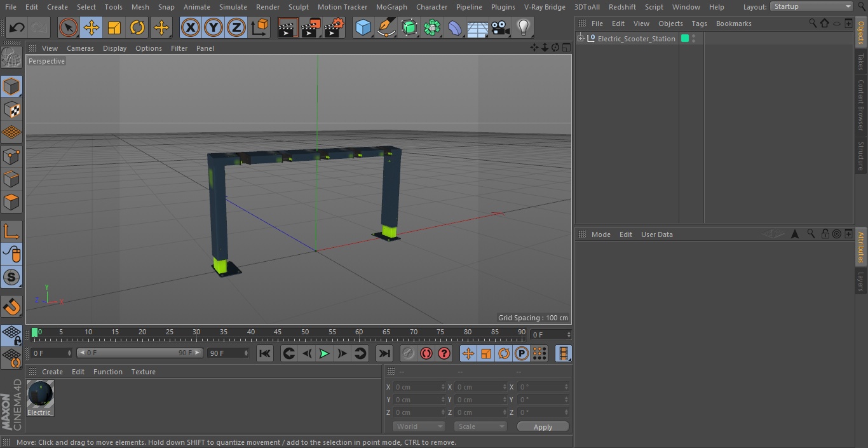Click the preview range slider bar
Image resolution: width=868 pixels, height=448 pixels.
coord(140,353)
